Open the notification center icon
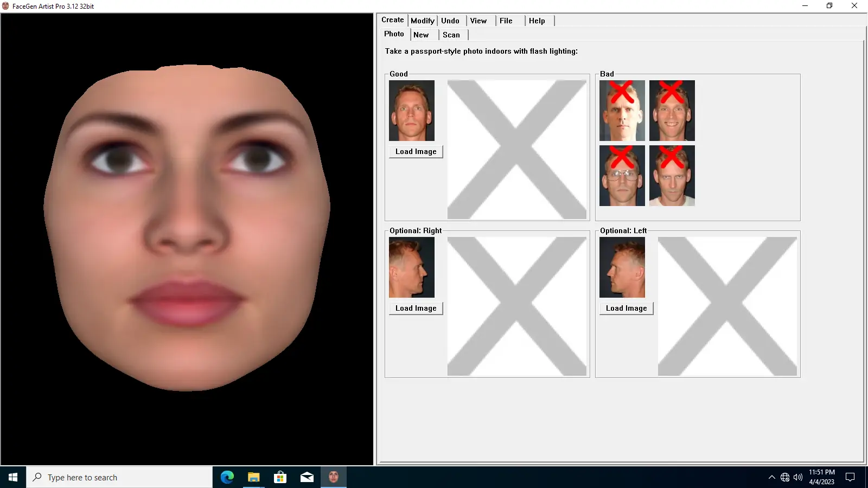The image size is (868, 488). (850, 477)
